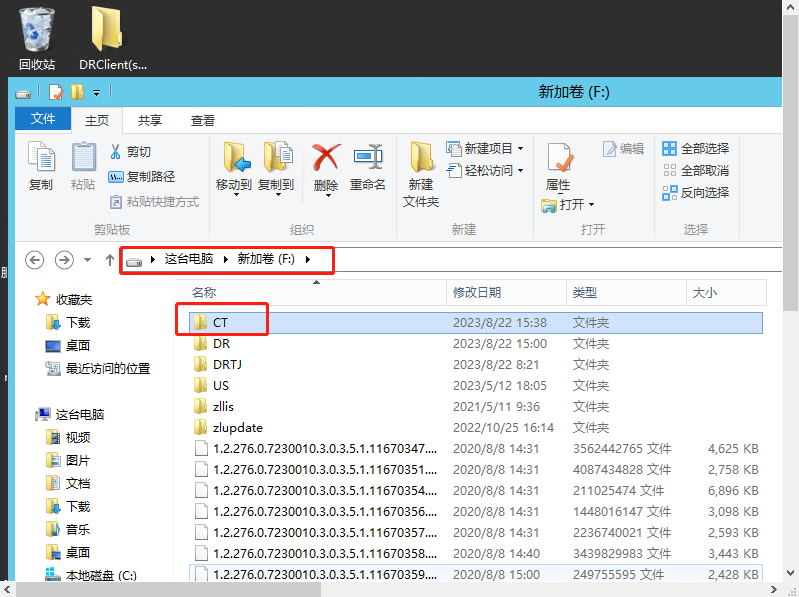The image size is (799, 597).
Task: Select the zllis folder
Action: [x=475, y=406]
